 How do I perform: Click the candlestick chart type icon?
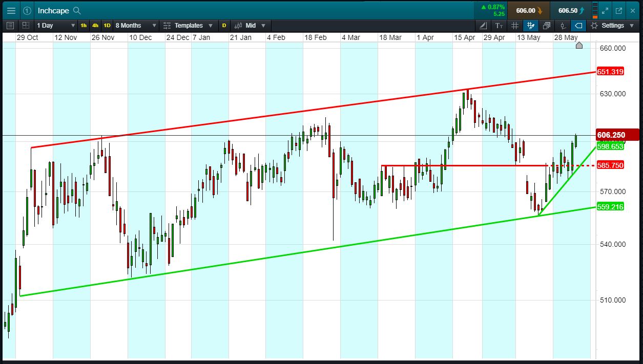coord(239,25)
